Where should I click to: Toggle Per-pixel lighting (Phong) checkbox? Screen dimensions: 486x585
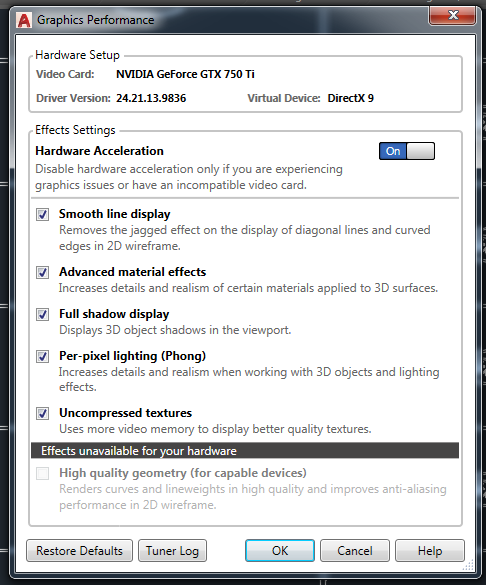click(43, 356)
